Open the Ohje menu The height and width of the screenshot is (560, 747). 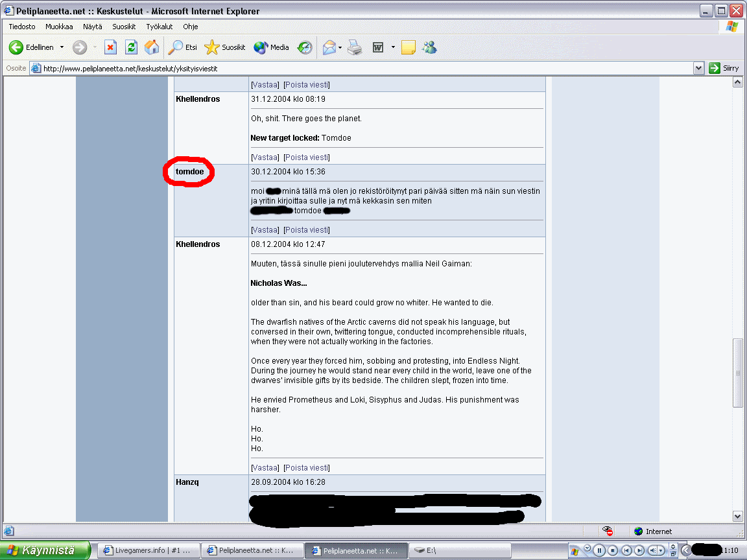point(190,27)
